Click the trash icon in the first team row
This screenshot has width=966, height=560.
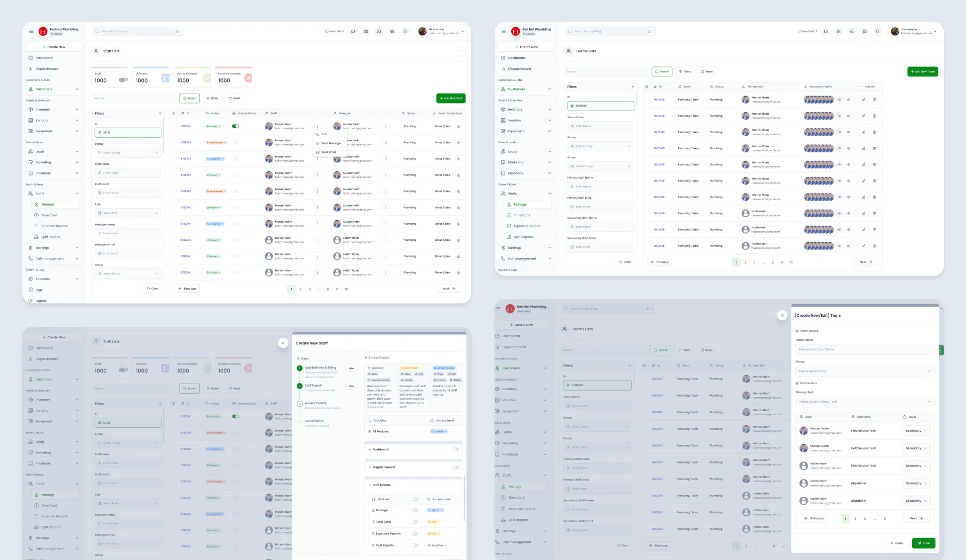click(x=874, y=100)
